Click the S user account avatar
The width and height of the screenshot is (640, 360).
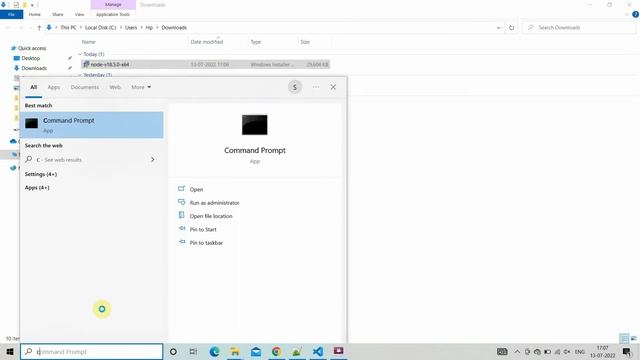(x=295, y=87)
